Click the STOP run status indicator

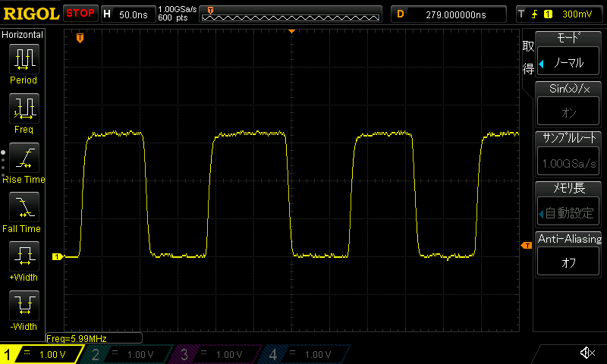(80, 14)
